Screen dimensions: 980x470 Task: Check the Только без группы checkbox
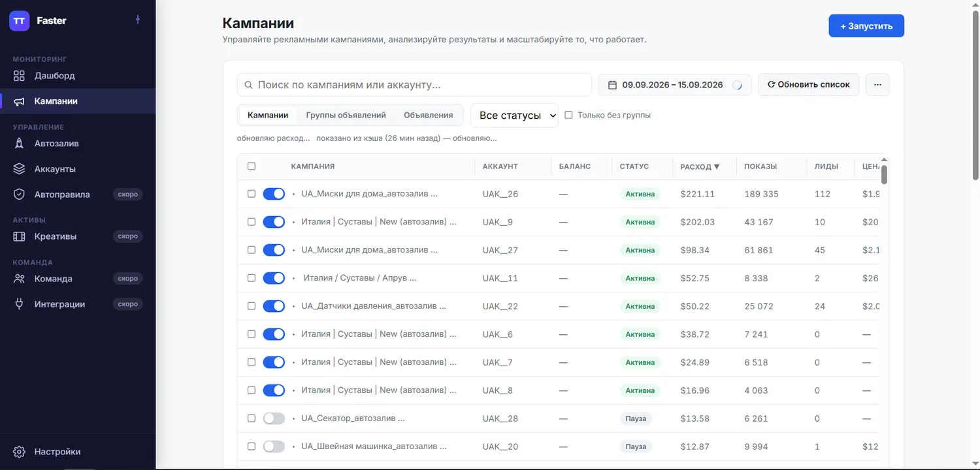[568, 115]
